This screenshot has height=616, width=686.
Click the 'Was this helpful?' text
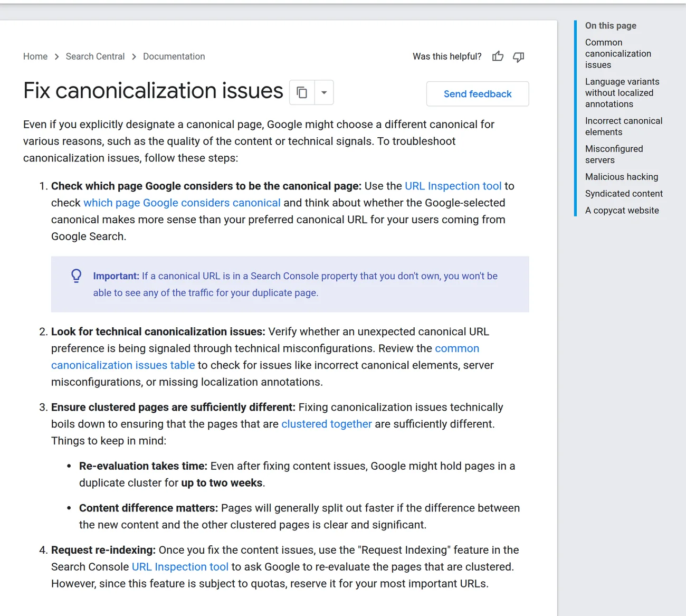tap(447, 56)
